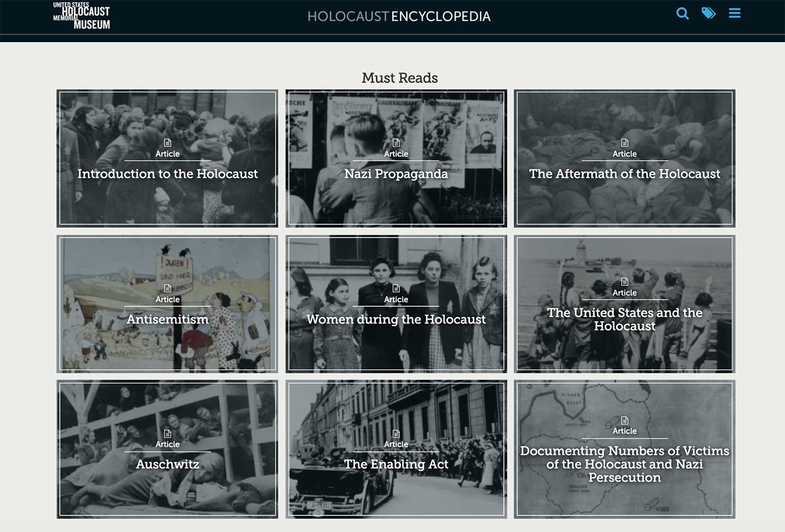Image resolution: width=785 pixels, height=532 pixels.
Task: Open the search magnifier icon
Action: [682, 14]
